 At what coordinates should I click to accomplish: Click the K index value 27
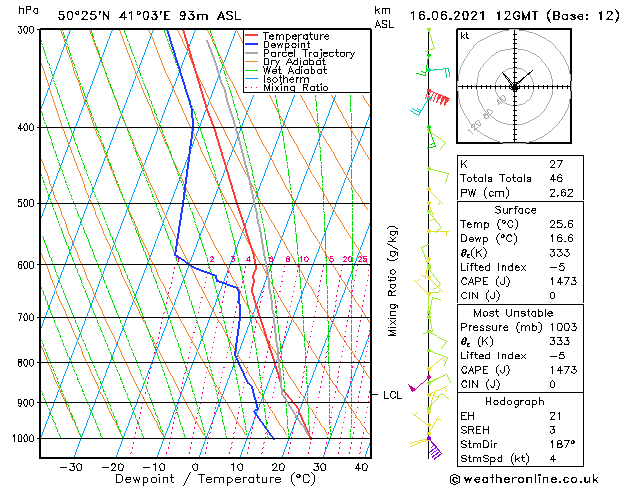tap(556, 164)
